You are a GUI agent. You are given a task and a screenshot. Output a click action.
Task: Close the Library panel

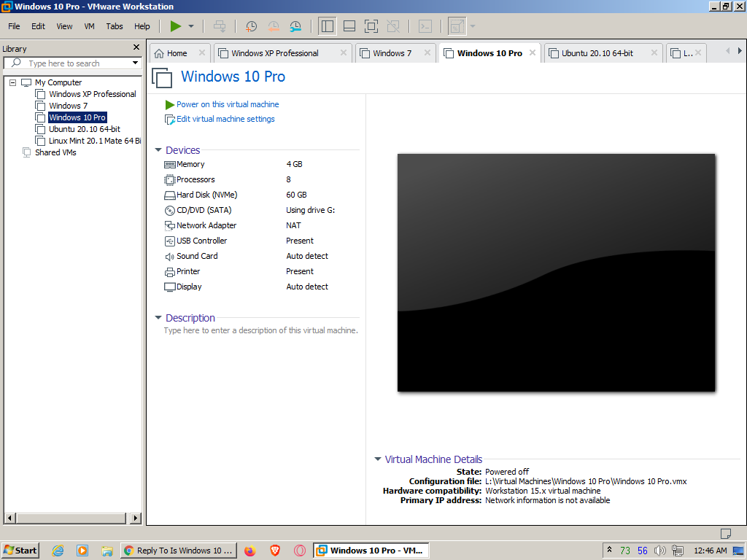pos(136,47)
